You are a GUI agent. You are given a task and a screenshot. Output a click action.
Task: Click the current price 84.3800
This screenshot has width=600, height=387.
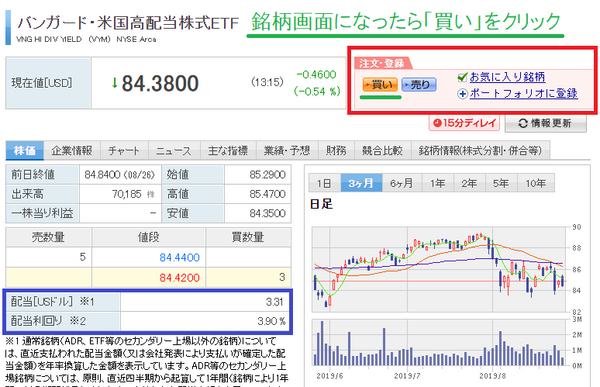(160, 83)
